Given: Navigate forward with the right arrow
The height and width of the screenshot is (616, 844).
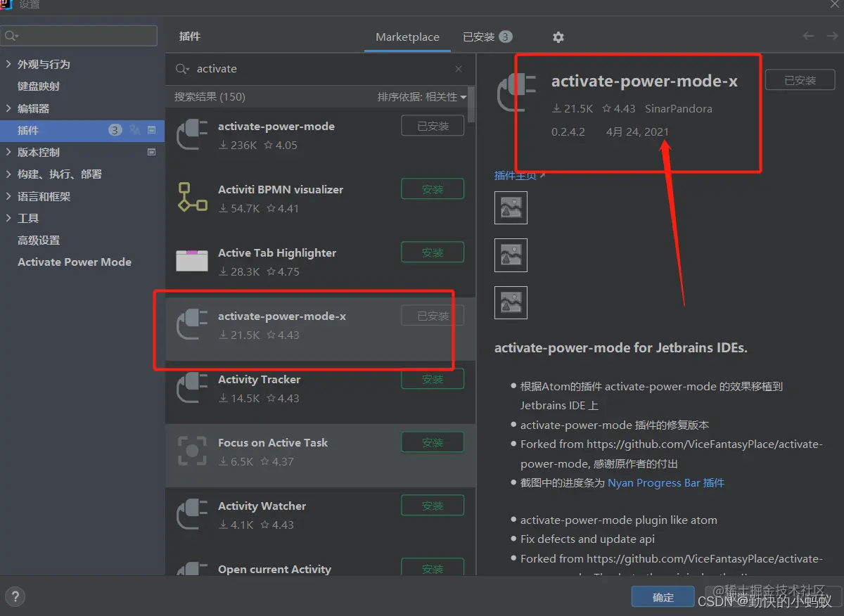Looking at the screenshot, I should (831, 36).
